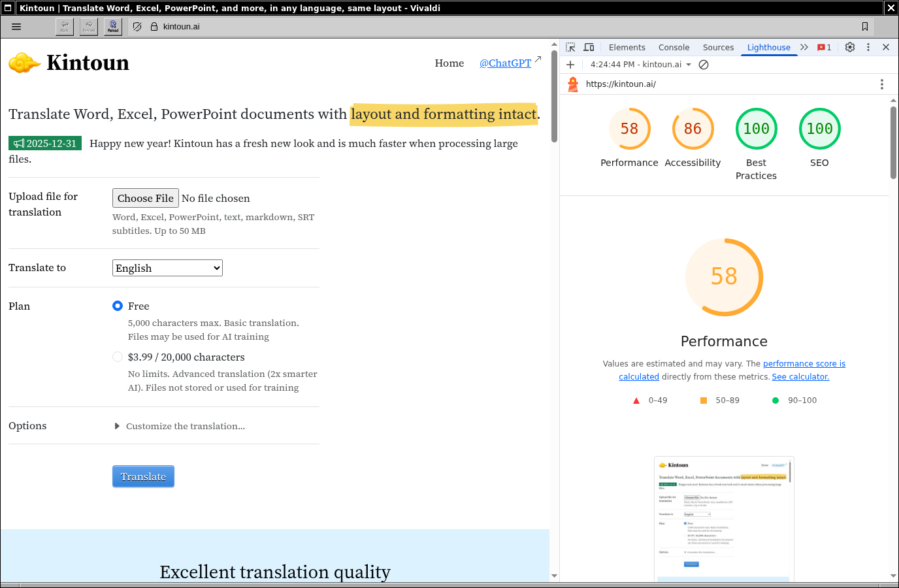This screenshot has width=899, height=588.
Task: Open the three-dot menu beside kintoun.ai URL
Action: click(x=881, y=84)
